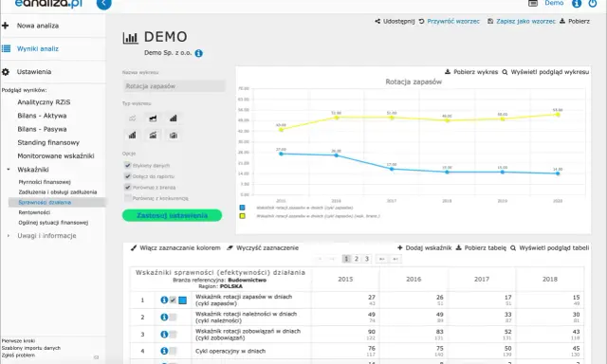Collapse the Wskaźniki tree section

pyautogui.click(x=9, y=170)
